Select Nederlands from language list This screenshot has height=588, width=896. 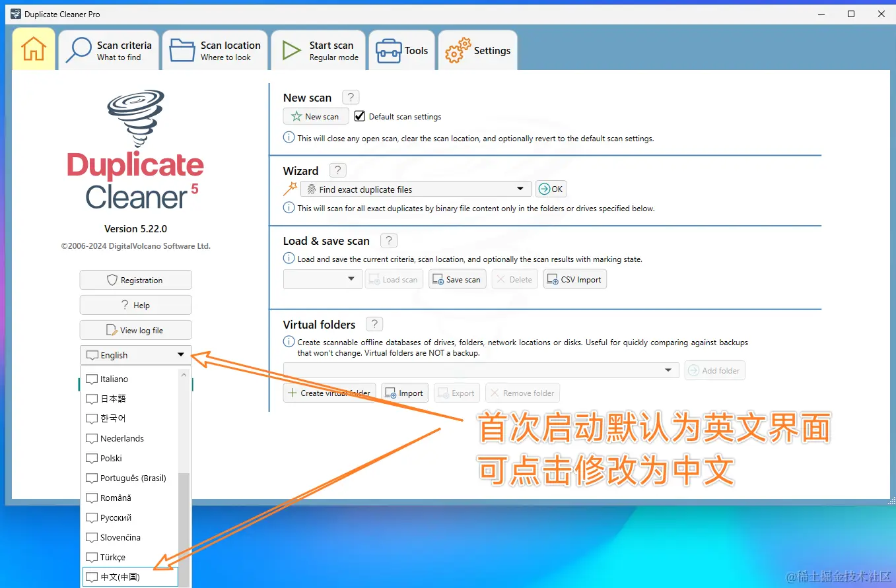point(130,438)
